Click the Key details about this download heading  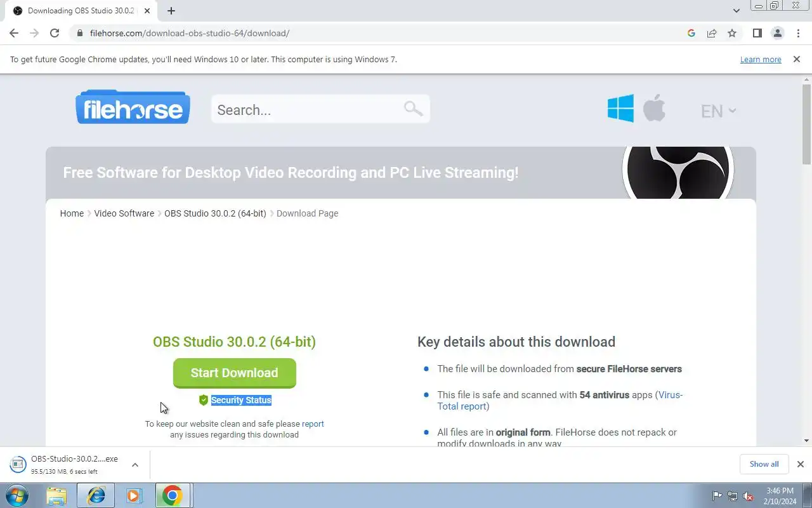(516, 342)
